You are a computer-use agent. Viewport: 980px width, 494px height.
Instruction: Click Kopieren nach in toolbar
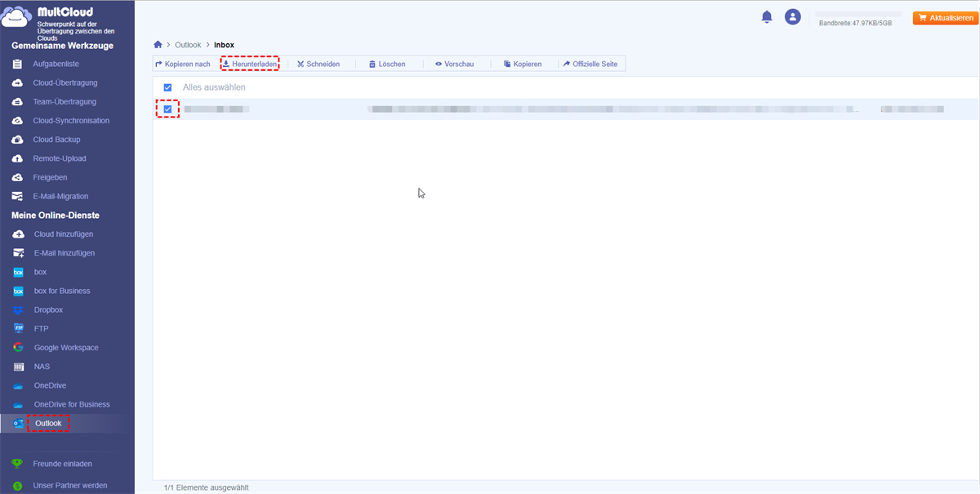click(x=183, y=64)
